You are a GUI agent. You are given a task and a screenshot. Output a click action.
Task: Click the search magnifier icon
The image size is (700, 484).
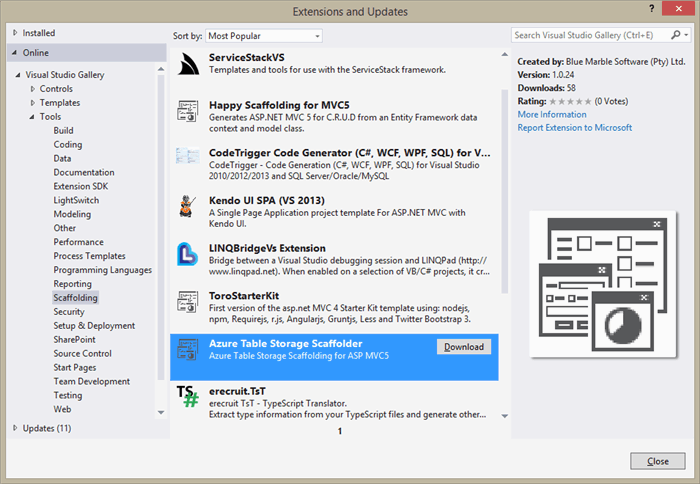point(675,35)
